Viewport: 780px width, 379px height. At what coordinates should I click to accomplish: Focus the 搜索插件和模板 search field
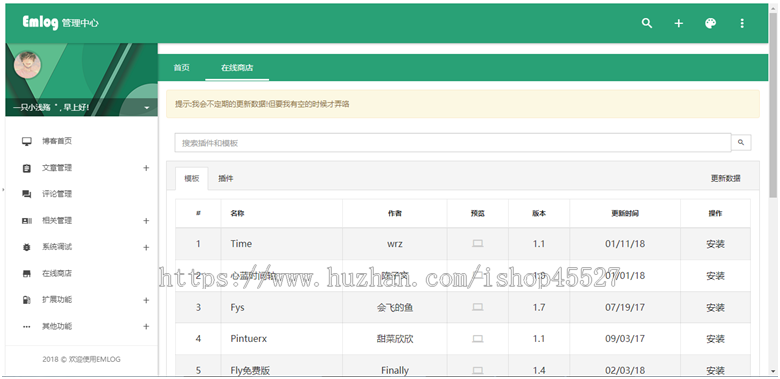[x=453, y=143]
